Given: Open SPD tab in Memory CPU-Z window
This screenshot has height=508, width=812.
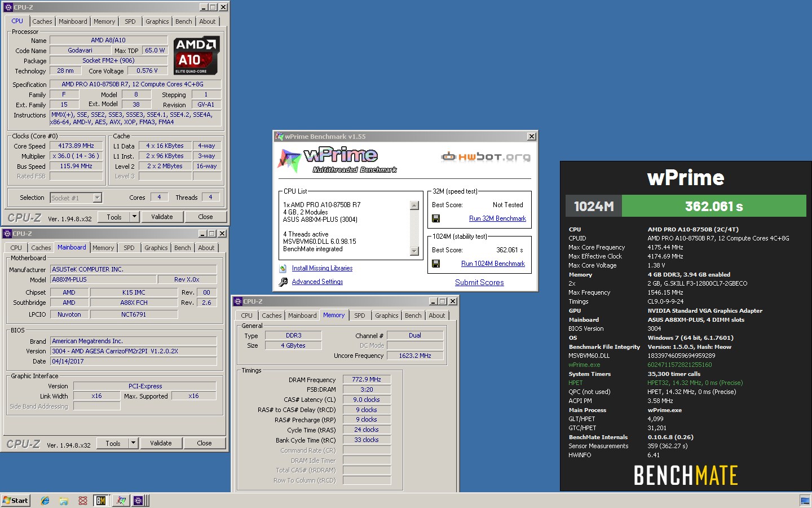Looking at the screenshot, I should (x=360, y=316).
